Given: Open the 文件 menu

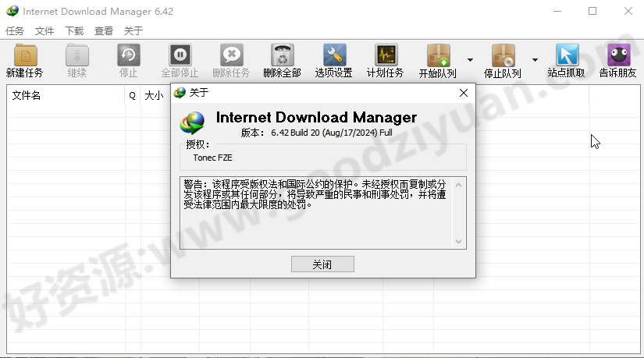Looking at the screenshot, I should tap(44, 30).
